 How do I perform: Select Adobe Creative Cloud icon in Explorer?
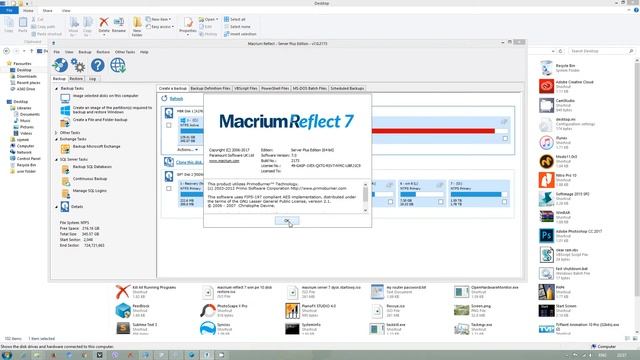point(546,86)
